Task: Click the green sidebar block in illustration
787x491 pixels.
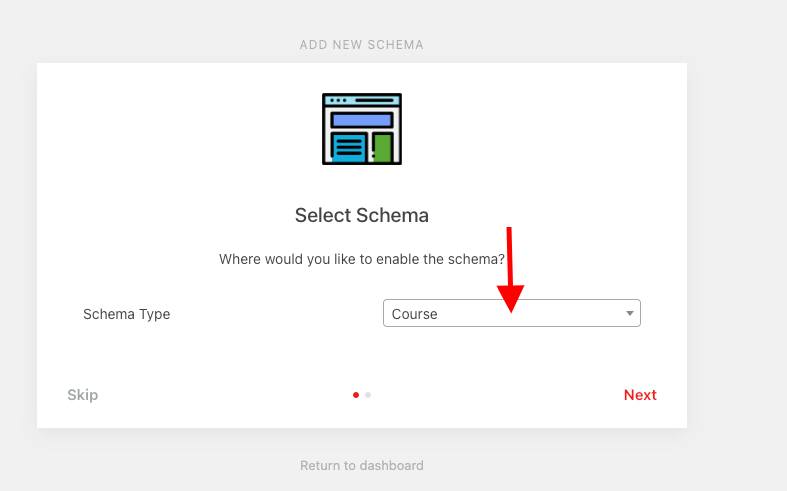Action: pyautogui.click(x=382, y=148)
